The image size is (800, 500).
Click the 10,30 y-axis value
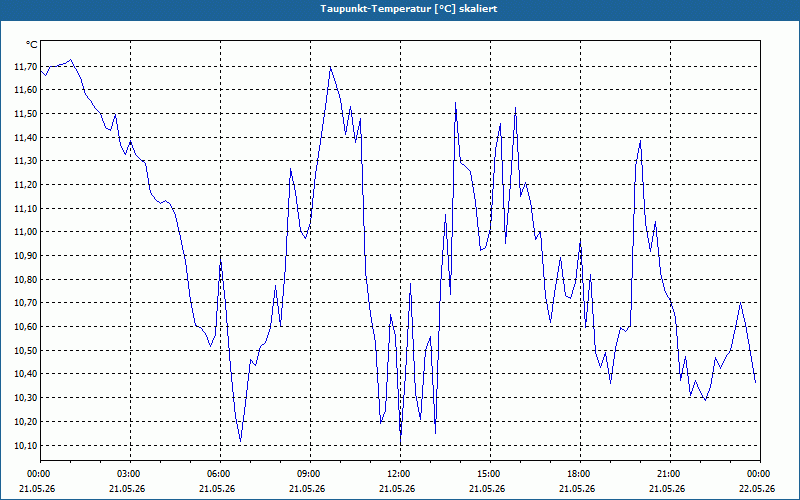26,397
